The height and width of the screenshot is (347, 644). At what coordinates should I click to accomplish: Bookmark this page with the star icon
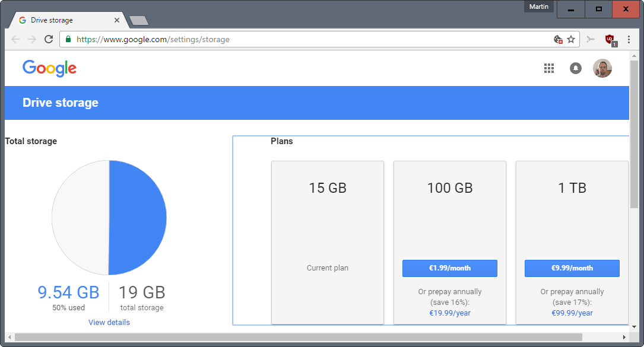coord(571,39)
